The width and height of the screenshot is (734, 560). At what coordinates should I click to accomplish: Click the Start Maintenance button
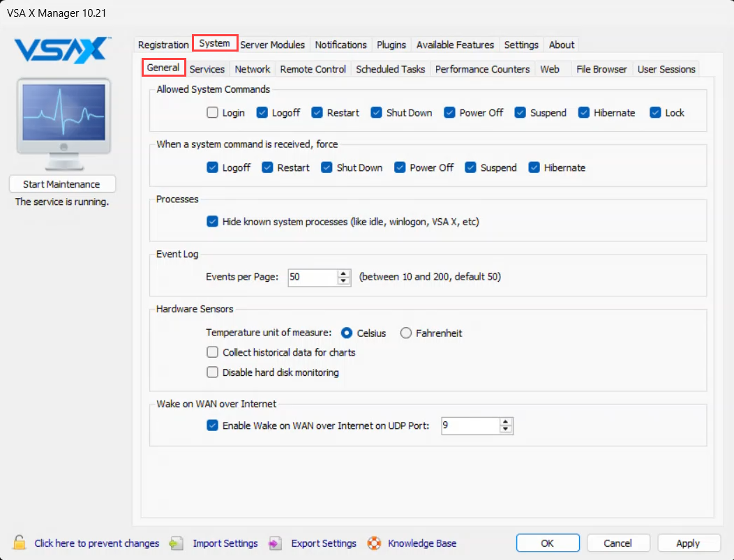coord(62,184)
